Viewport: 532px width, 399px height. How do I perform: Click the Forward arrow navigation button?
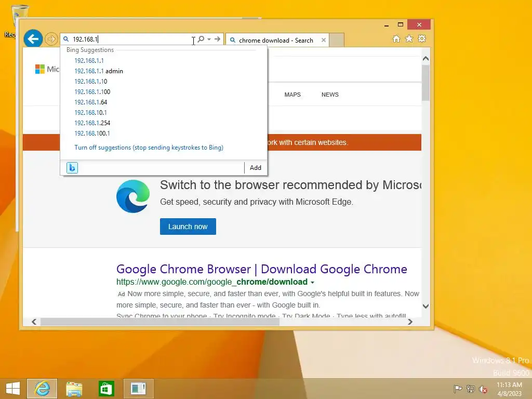click(51, 39)
